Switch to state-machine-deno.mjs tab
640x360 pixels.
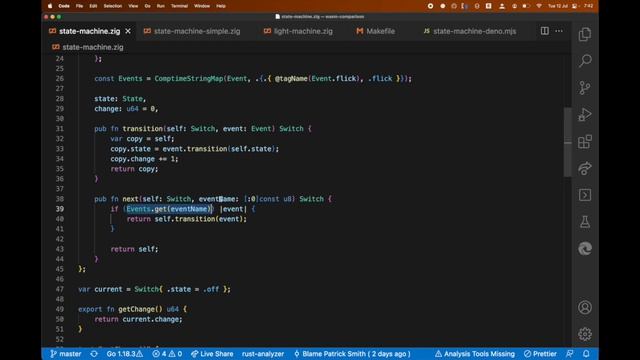(469, 31)
